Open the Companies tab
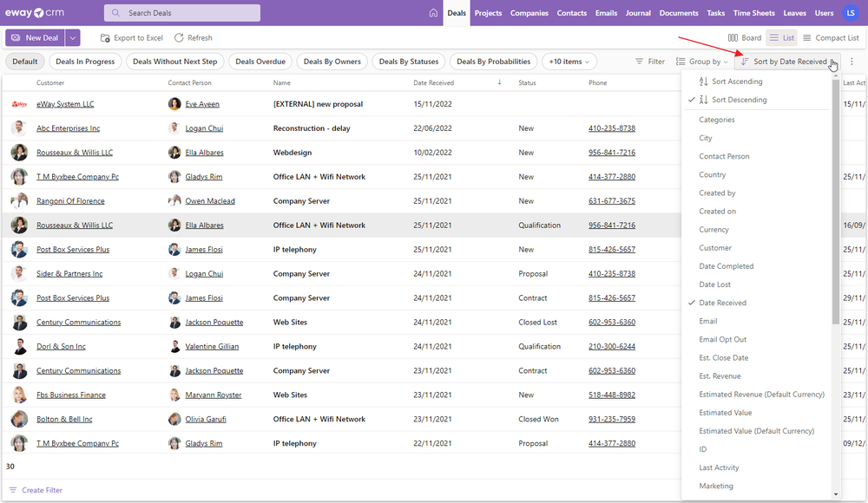This screenshot has height=503, width=868. tap(529, 13)
